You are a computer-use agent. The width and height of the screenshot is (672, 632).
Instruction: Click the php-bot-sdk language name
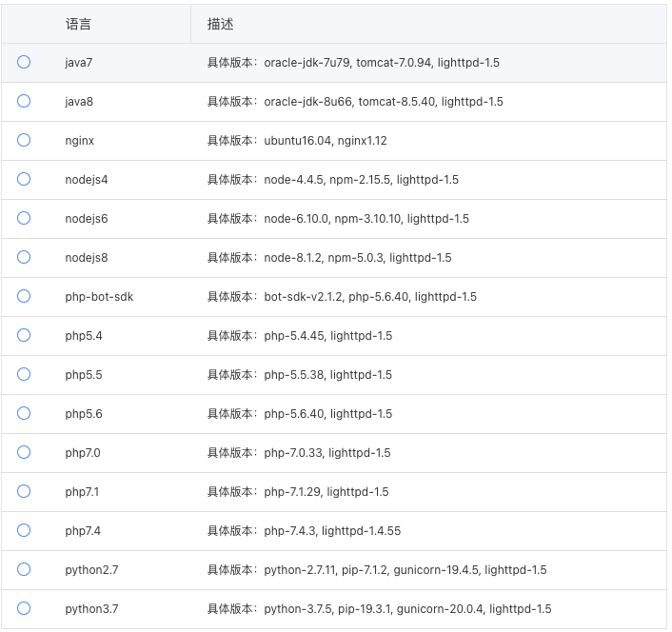[x=99, y=297]
